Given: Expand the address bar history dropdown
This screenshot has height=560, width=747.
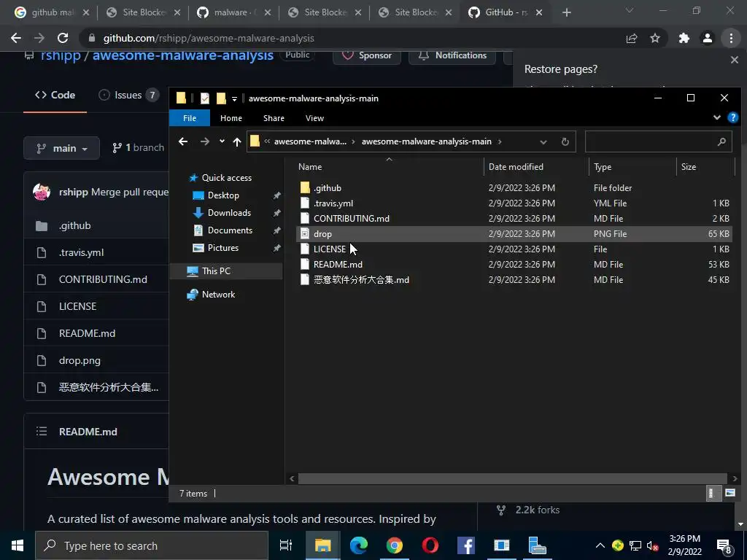Looking at the screenshot, I should (543, 142).
